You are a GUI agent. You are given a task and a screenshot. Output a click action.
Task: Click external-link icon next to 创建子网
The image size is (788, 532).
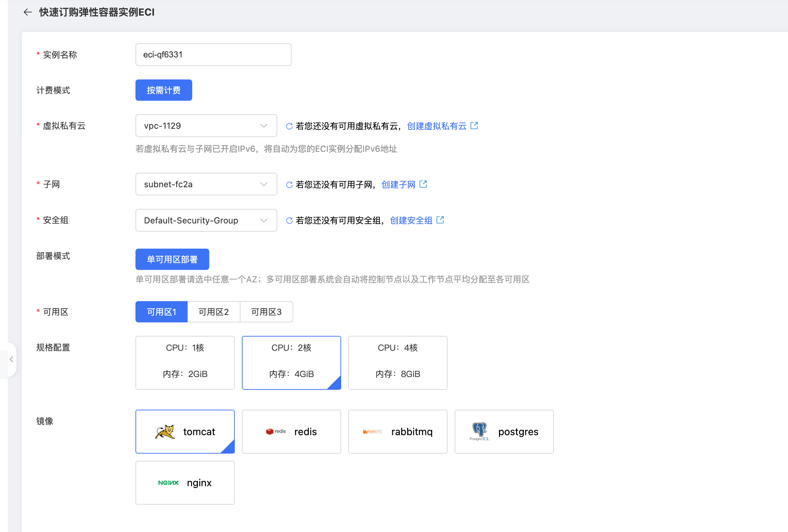coord(423,184)
